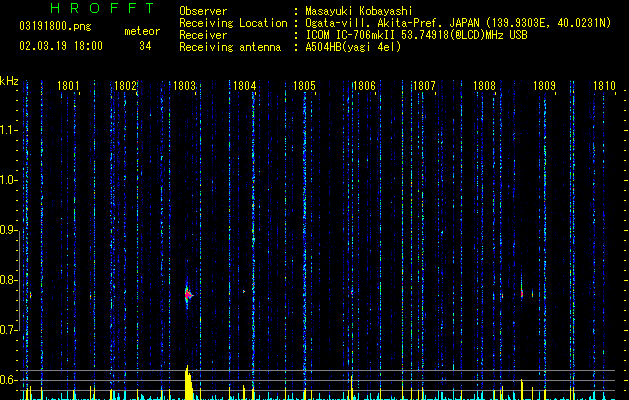This screenshot has width=629, height=400.
Task: Select the 1806 time marker
Action: tap(364, 86)
